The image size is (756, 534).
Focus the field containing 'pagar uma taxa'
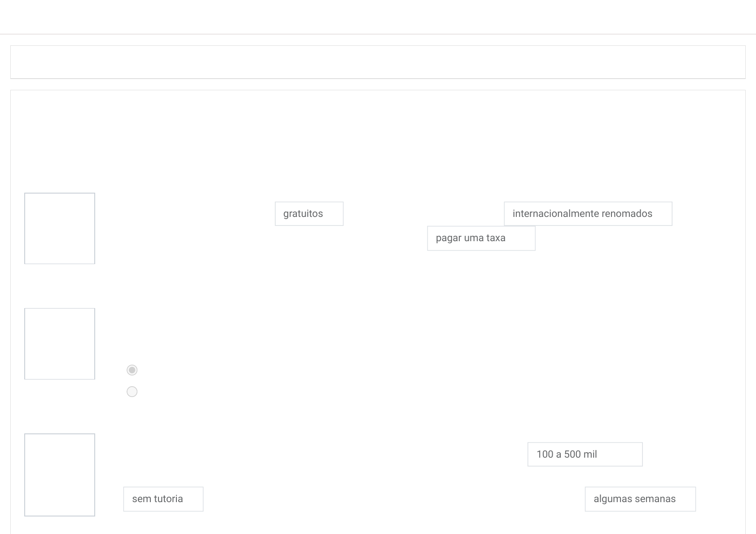point(481,238)
